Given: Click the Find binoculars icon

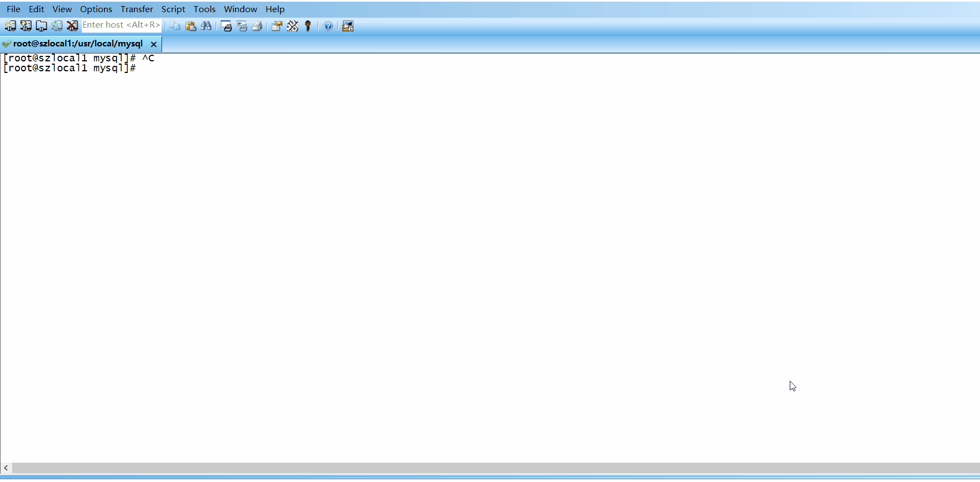Looking at the screenshot, I should 206,26.
